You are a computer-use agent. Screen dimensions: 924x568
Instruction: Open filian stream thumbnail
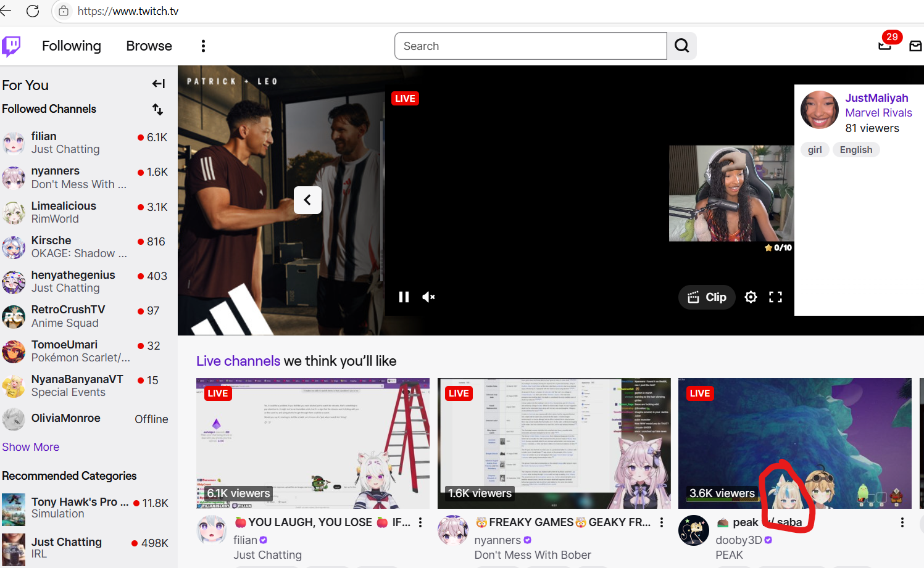pos(313,443)
